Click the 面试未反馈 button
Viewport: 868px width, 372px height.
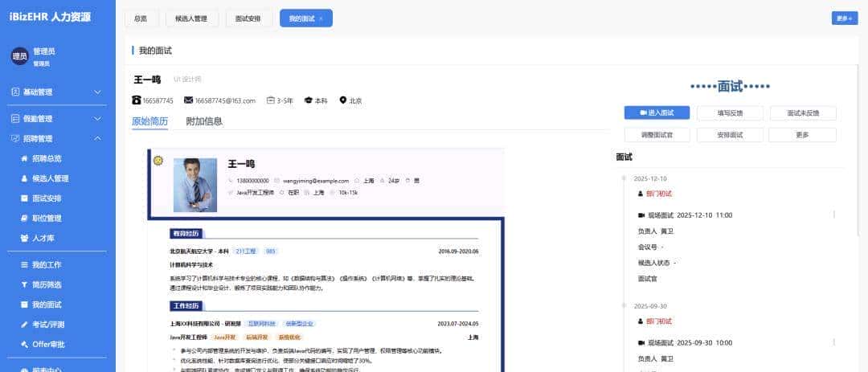point(803,113)
